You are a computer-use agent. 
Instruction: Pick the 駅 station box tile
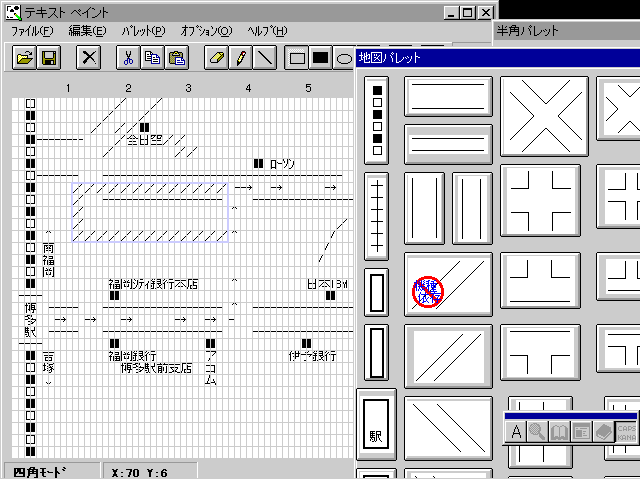click(x=376, y=424)
